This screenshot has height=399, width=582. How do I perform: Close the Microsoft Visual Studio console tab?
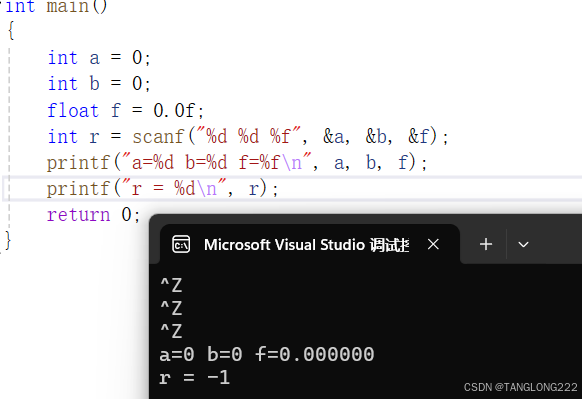433,244
